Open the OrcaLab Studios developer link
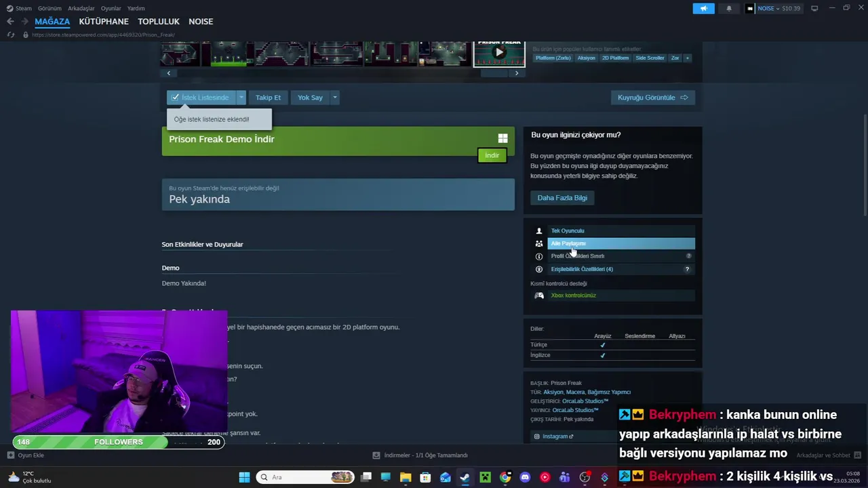Screen dimensions: 868x488 585,401
